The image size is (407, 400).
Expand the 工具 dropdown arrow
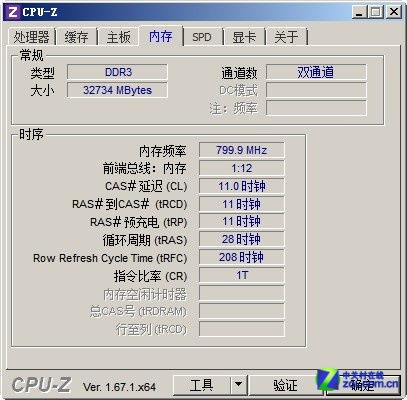click(x=238, y=385)
